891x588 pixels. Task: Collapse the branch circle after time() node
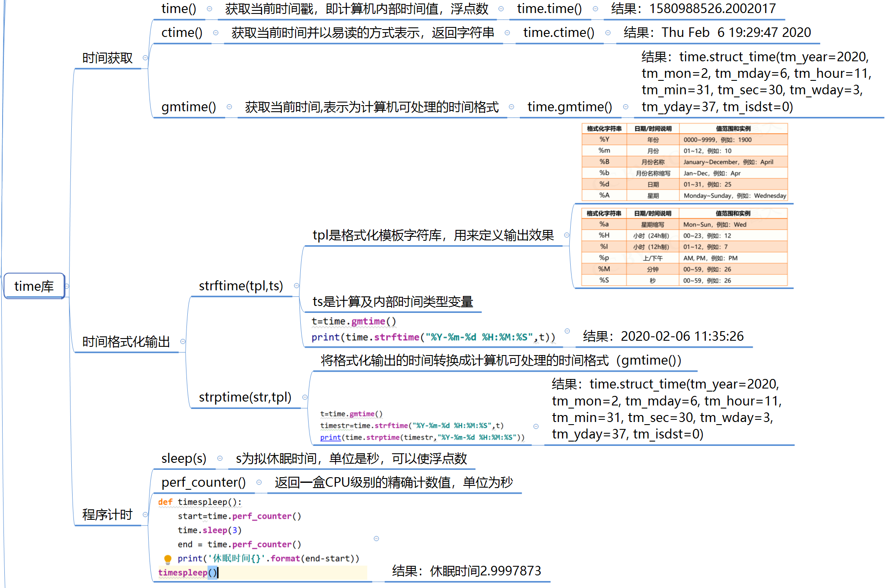click(209, 8)
